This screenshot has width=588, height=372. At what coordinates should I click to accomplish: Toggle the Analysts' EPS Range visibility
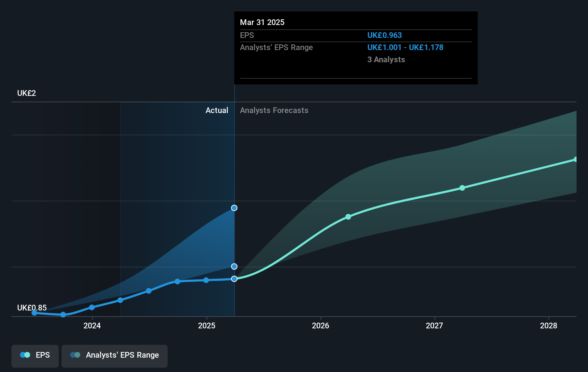click(x=114, y=356)
